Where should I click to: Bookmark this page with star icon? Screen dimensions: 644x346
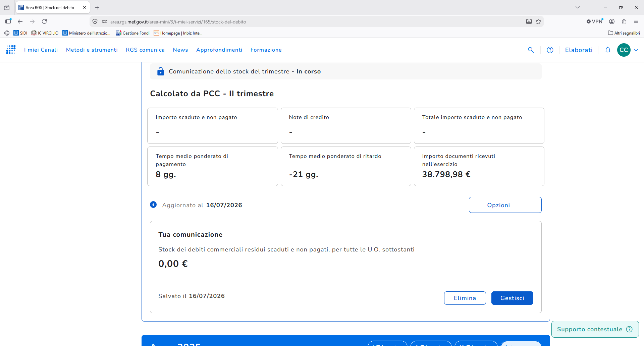538,21
